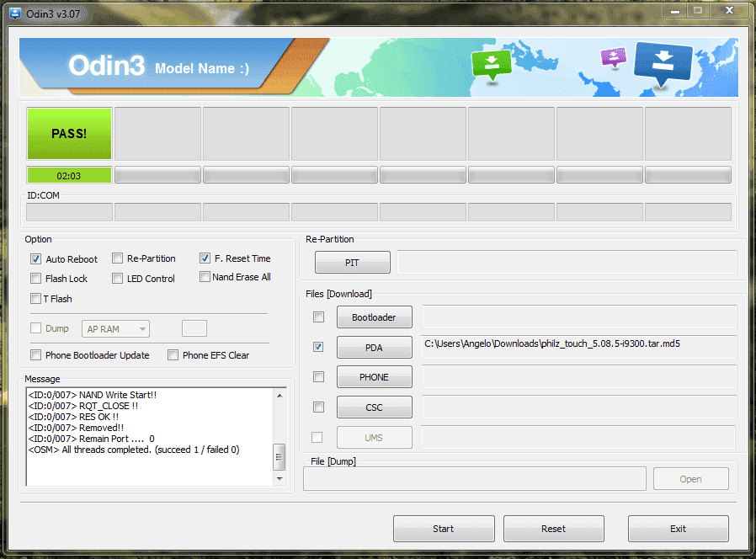Click message log scrollbar down arrow

click(280, 479)
